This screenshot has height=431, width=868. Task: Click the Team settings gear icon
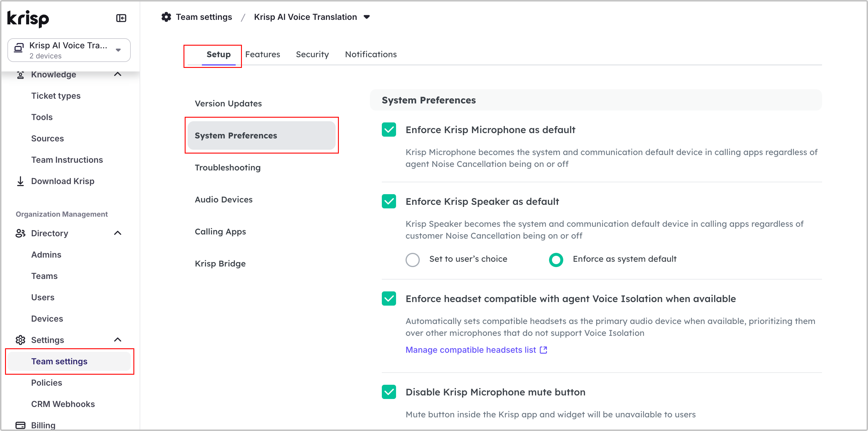tap(166, 17)
